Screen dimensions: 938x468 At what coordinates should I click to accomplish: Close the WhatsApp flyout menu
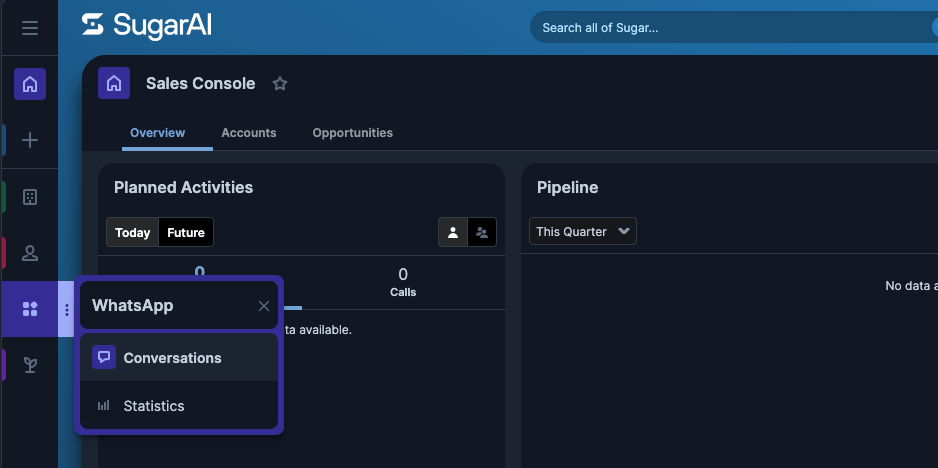[x=264, y=306]
